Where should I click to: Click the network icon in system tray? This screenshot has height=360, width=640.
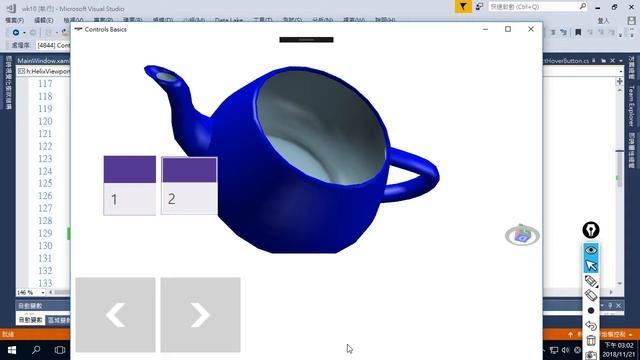pos(554,350)
